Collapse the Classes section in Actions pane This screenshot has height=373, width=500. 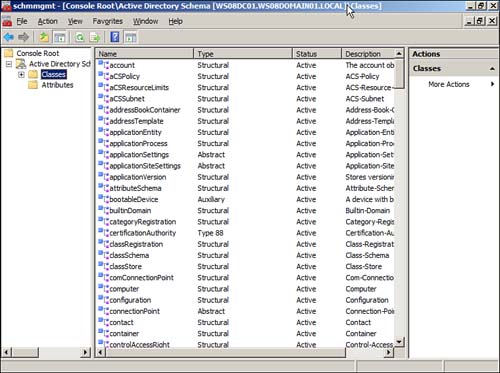coord(492,69)
